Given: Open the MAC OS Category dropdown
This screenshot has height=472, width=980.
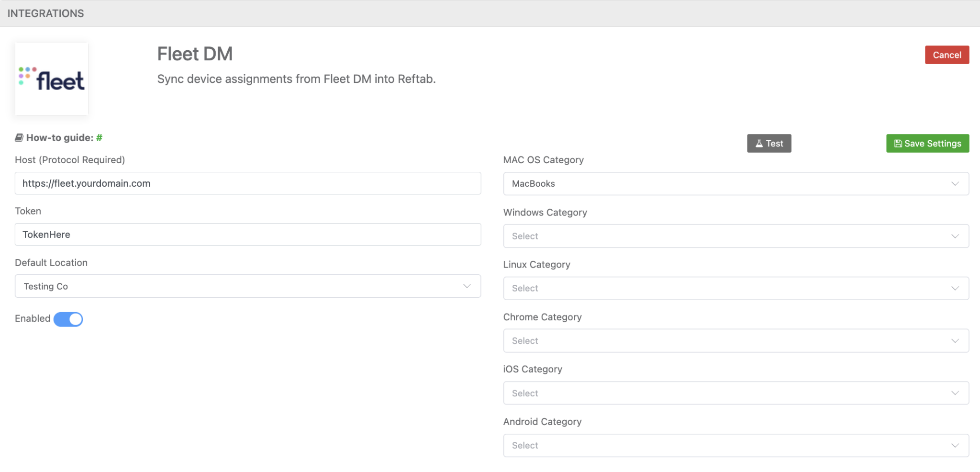Looking at the screenshot, I should coord(735,183).
